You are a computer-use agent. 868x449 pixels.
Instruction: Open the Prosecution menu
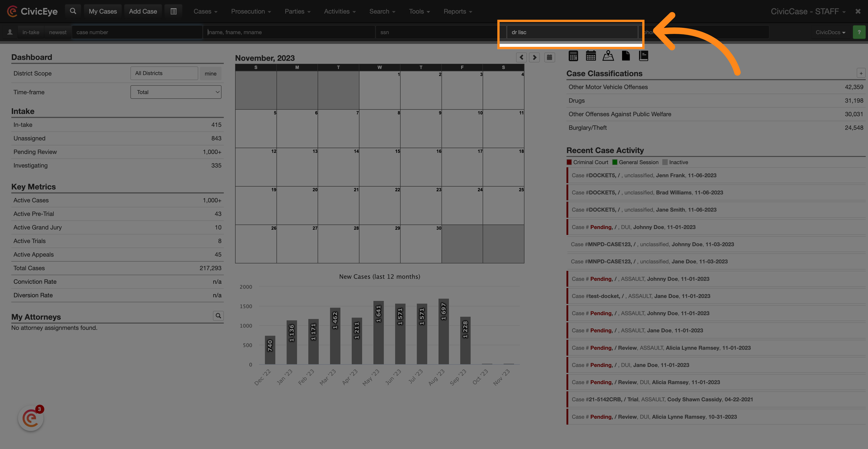251,12
